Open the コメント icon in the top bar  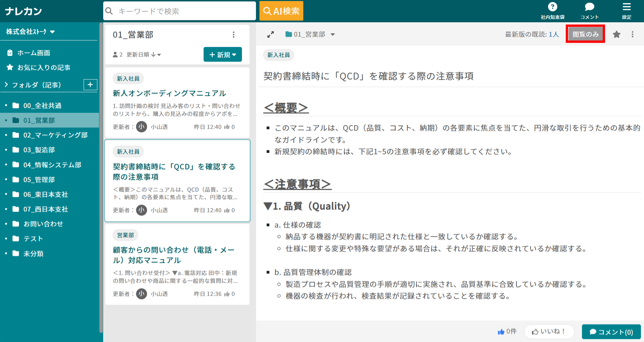tap(589, 6)
